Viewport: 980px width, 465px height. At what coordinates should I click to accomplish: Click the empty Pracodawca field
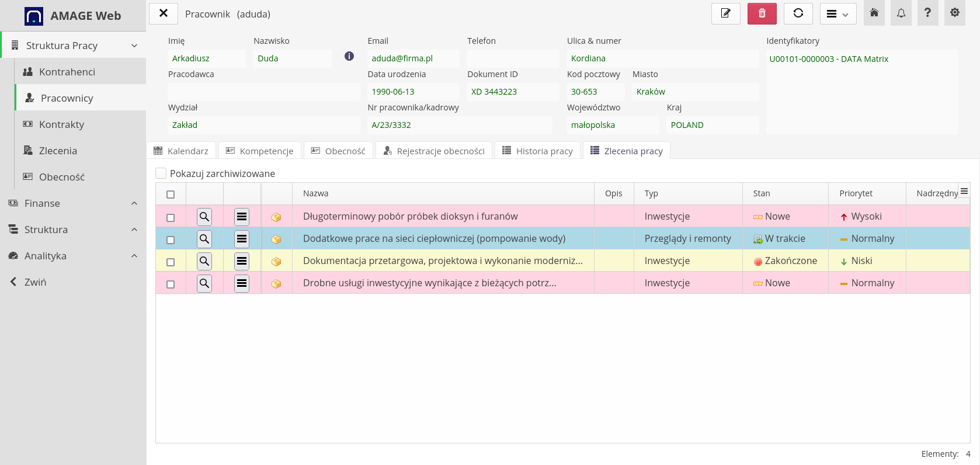coord(263,92)
